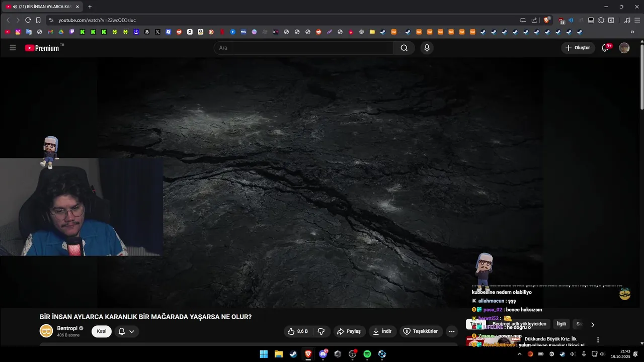This screenshot has width=644, height=362.
Task: Open the YouTube notifications bell
Action: pyautogui.click(x=605, y=48)
